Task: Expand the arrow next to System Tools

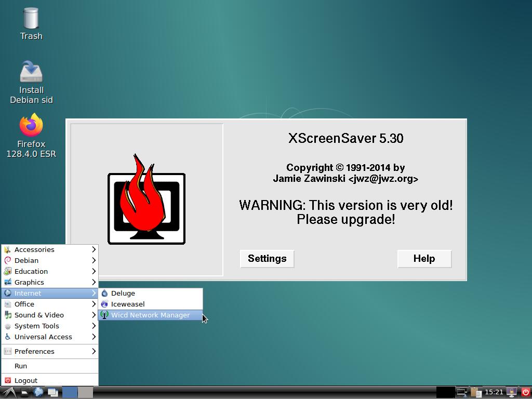Action: point(94,326)
